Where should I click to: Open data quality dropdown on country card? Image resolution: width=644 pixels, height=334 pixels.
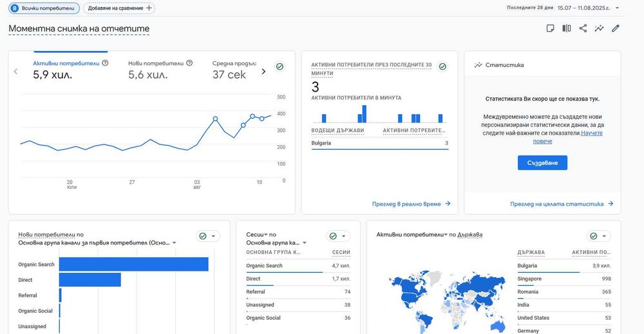pyautogui.click(x=604, y=236)
